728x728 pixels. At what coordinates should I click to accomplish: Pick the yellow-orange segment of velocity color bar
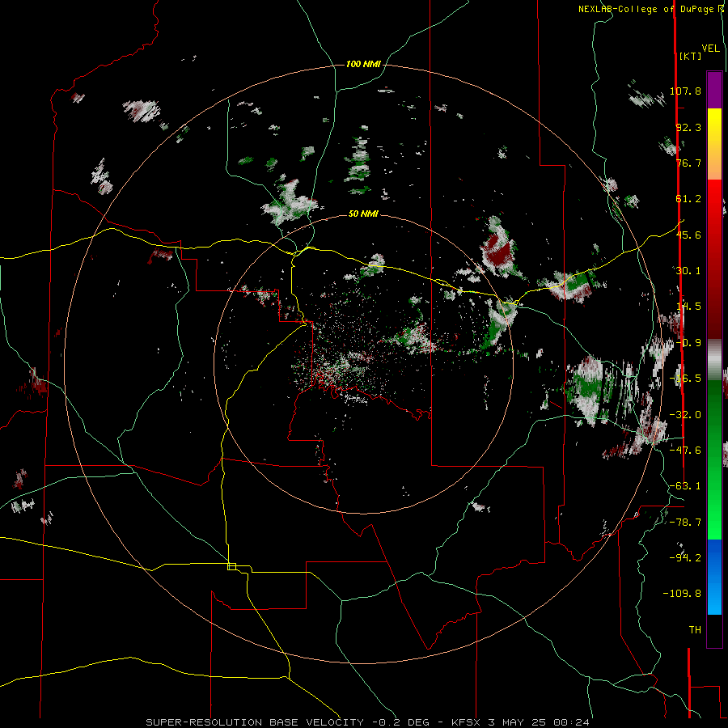(x=714, y=144)
